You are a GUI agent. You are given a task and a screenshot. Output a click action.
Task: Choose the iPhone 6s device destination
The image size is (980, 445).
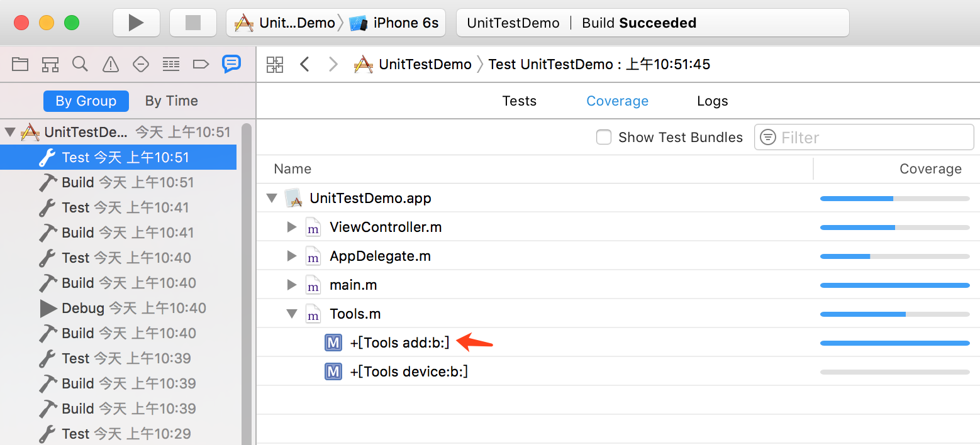click(x=394, y=23)
